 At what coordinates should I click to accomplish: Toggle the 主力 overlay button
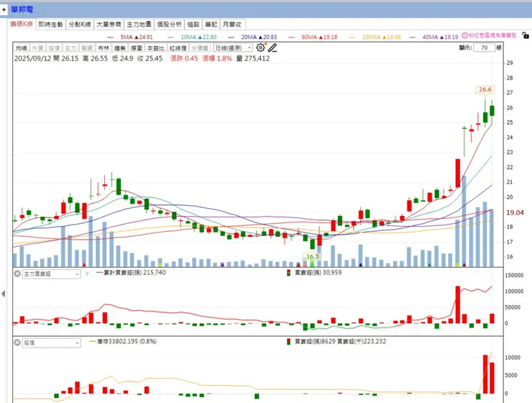click(70, 48)
